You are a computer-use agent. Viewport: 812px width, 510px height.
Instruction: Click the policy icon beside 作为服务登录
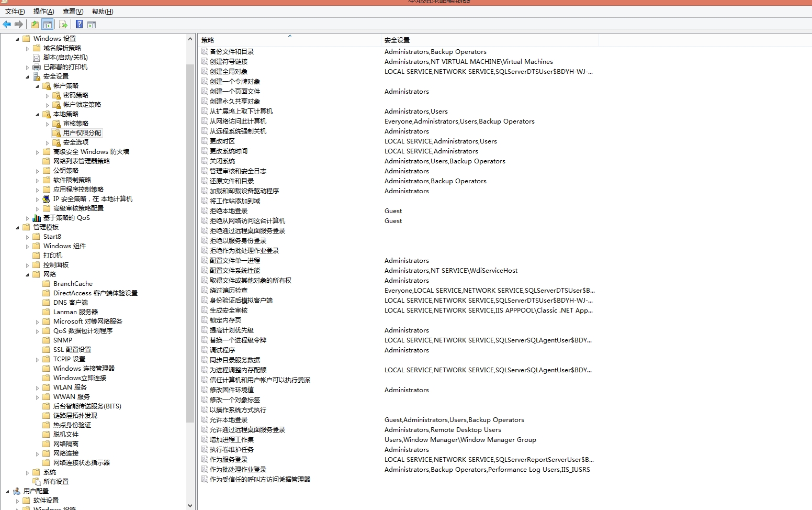(x=205, y=459)
